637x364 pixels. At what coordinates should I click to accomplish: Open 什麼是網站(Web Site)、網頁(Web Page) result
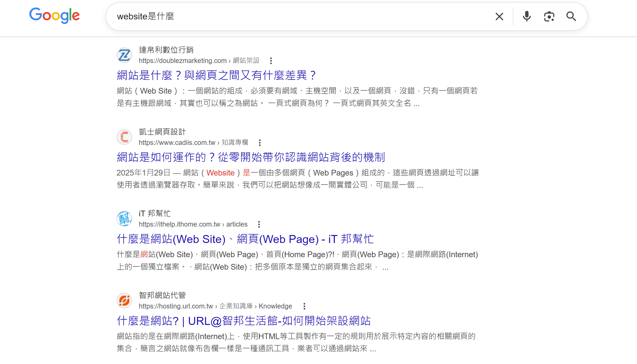click(x=245, y=239)
